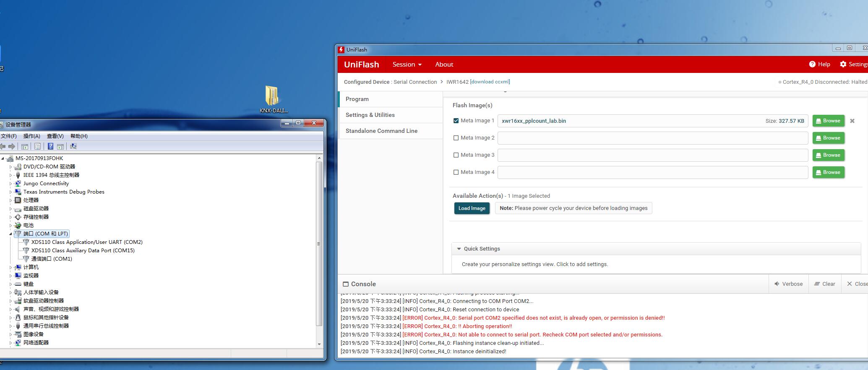Click the forward arrow in Device Manager toolbar
Screen dimensions: 868x370
pos(12,146)
